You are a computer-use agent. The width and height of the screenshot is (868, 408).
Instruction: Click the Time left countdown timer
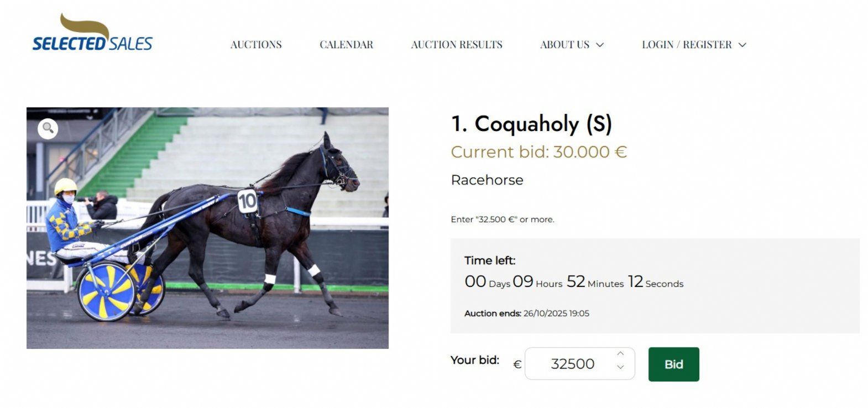574,282
